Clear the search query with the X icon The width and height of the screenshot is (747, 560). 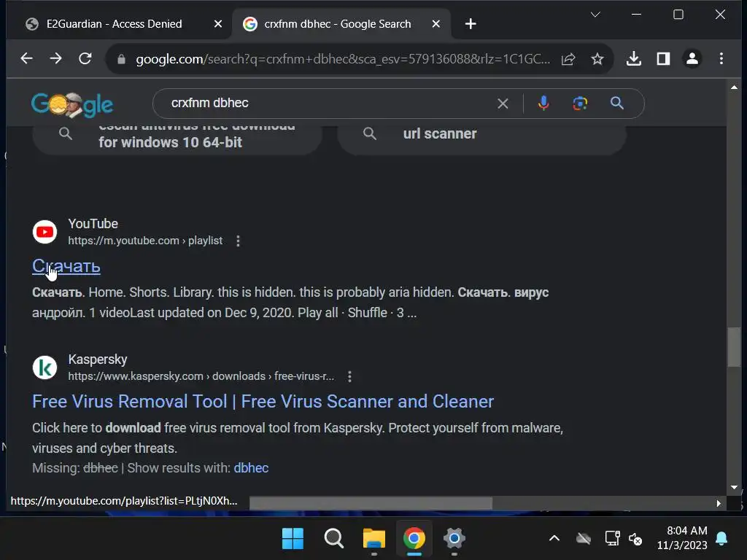click(x=503, y=104)
